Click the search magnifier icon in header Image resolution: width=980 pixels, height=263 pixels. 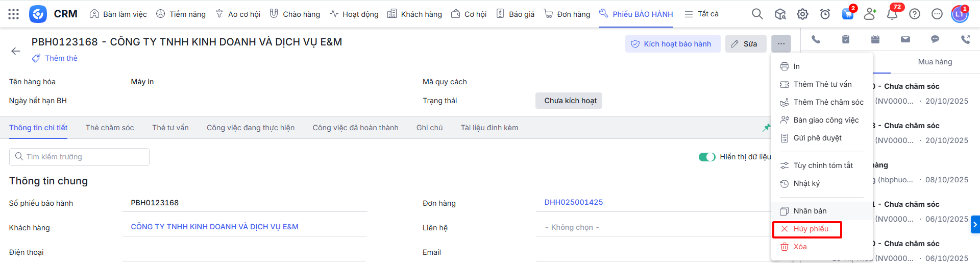tap(757, 14)
